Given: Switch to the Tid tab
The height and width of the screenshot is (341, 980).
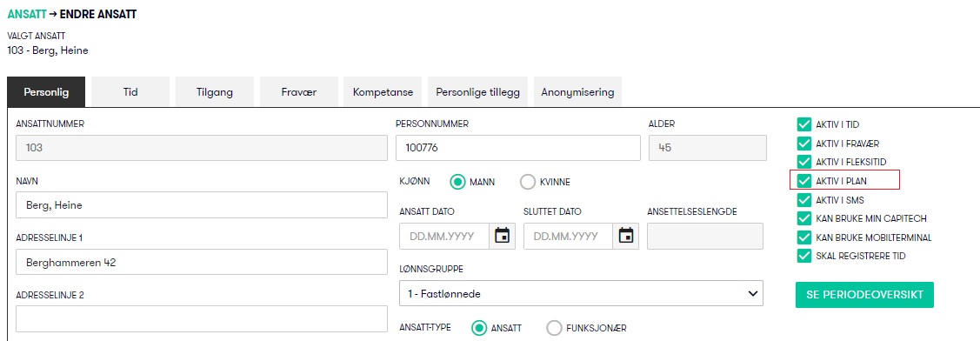Looking at the screenshot, I should [x=130, y=92].
